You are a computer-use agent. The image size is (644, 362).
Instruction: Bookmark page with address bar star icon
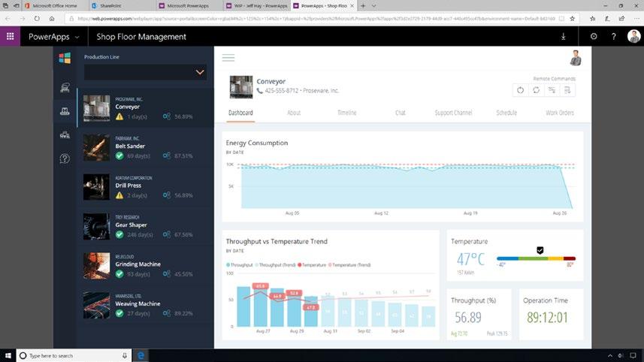(572, 19)
